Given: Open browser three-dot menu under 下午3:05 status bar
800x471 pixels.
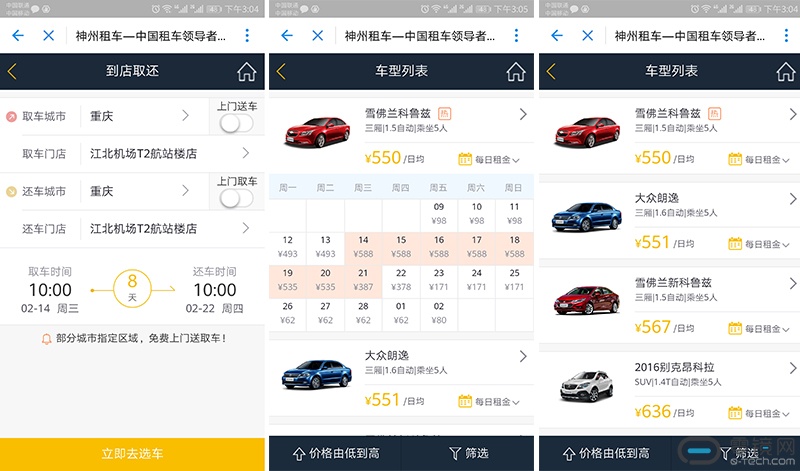Looking at the screenshot, I should [516, 35].
